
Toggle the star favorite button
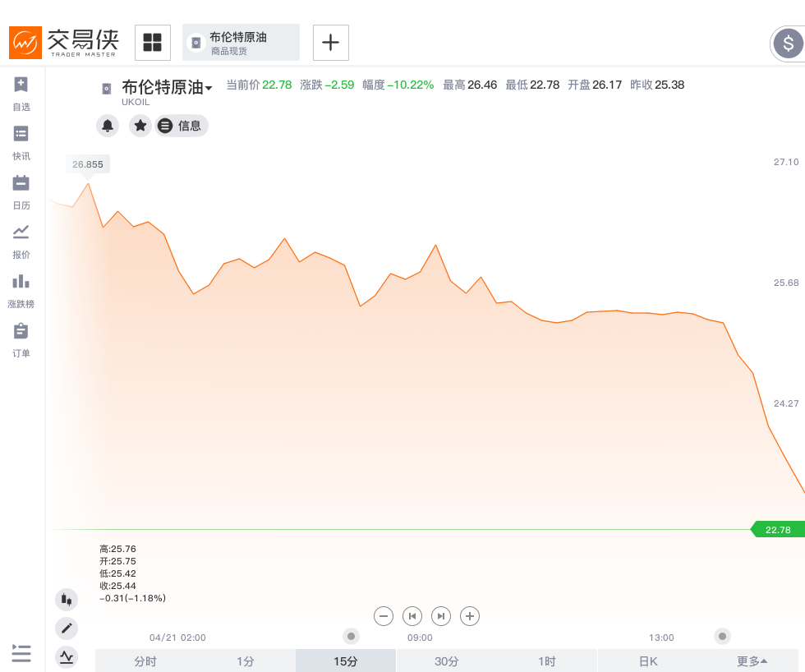[x=140, y=126]
